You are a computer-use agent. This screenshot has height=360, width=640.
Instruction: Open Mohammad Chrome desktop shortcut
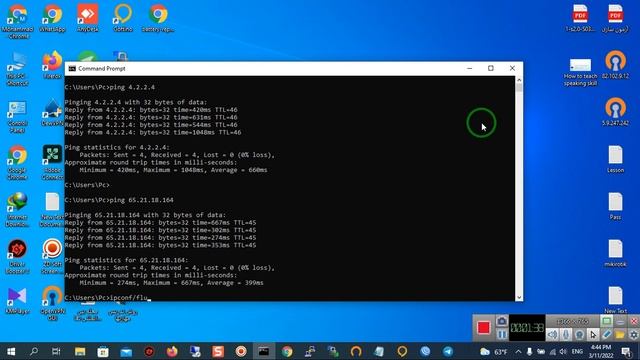[x=18, y=21]
